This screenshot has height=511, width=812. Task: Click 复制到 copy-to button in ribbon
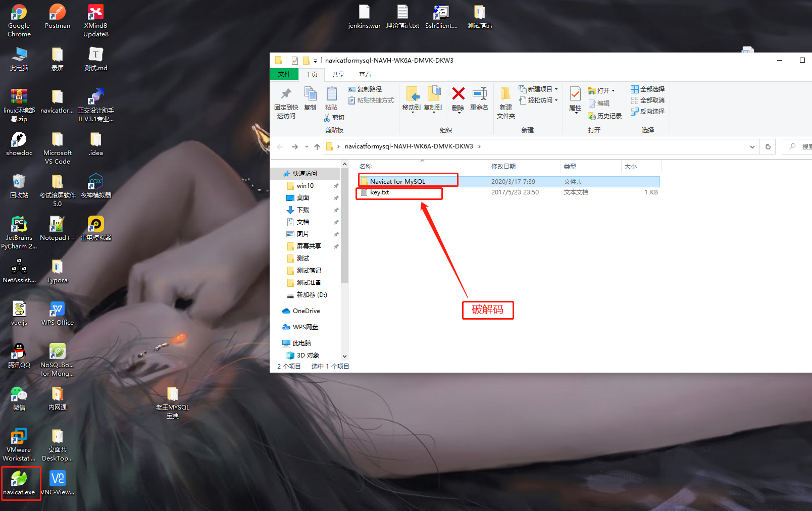pyautogui.click(x=433, y=98)
